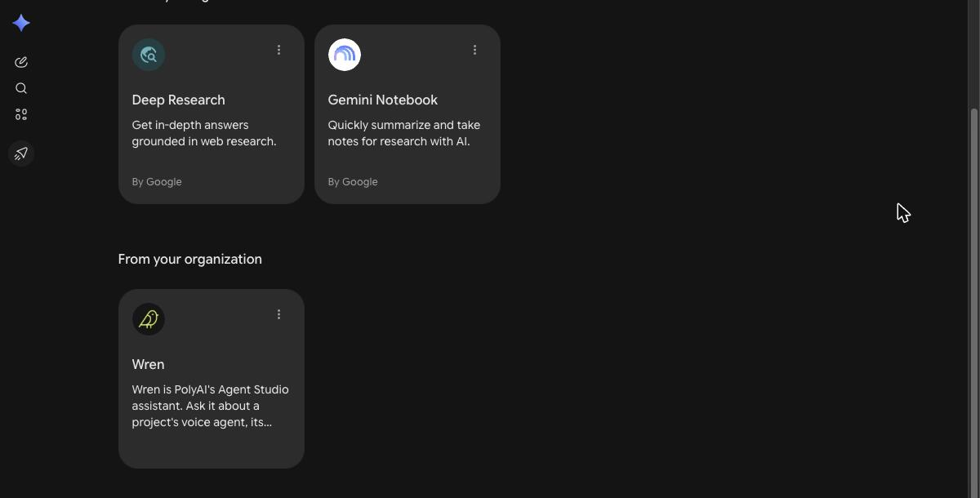Open the Deep Research card's three-dot menu
This screenshot has width=980, height=498.
pos(278,50)
